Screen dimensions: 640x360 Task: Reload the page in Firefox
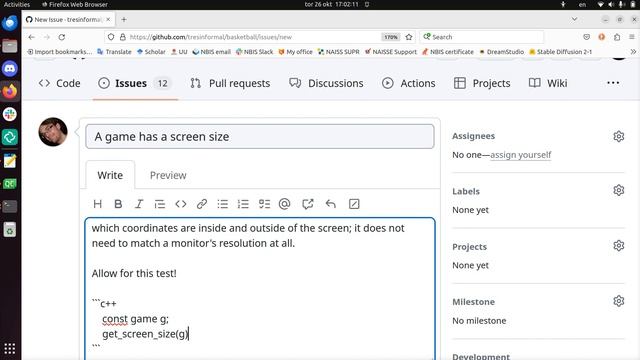(62, 37)
